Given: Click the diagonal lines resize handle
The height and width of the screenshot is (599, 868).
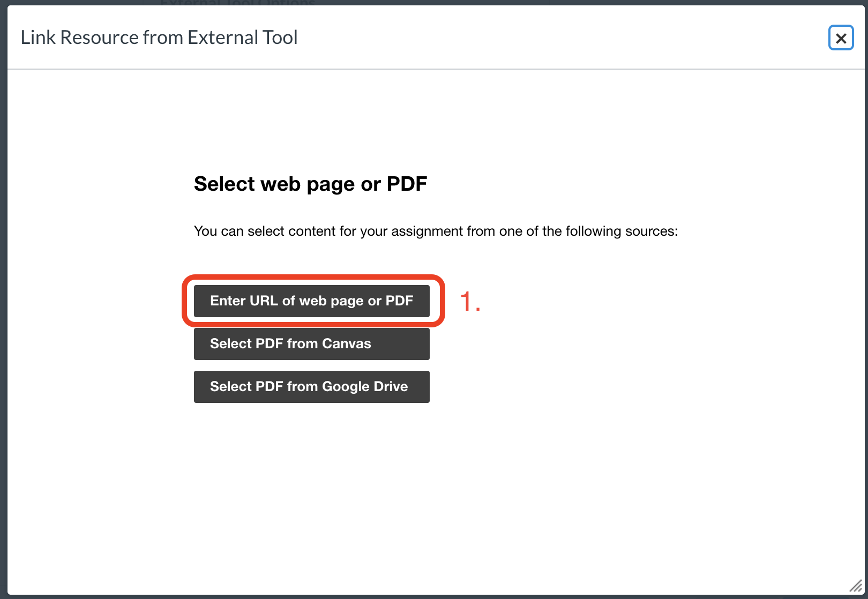Looking at the screenshot, I should (856, 586).
